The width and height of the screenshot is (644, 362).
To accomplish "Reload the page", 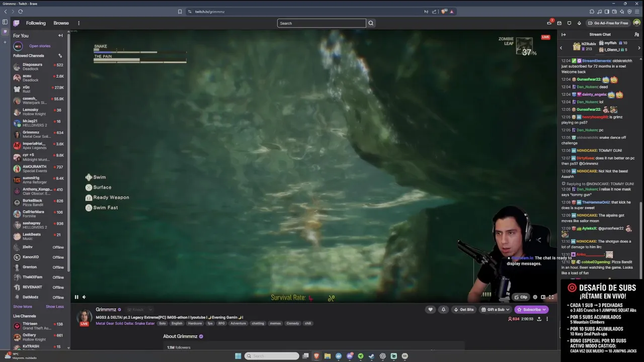I will pos(20,12).
